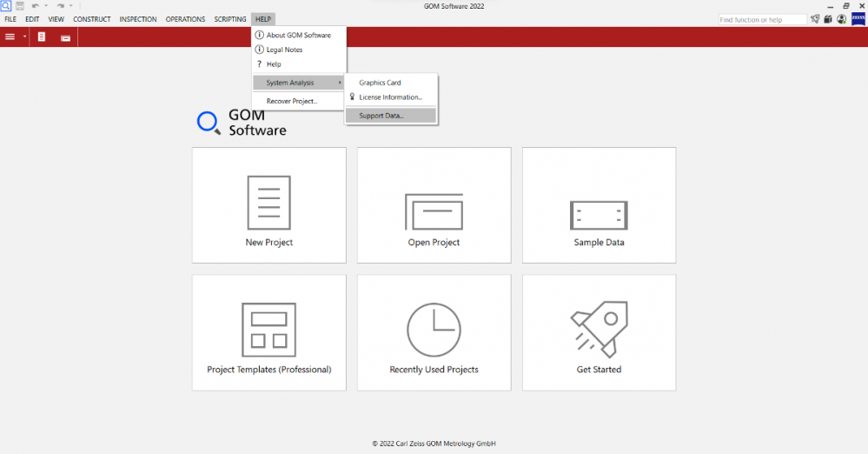The height and width of the screenshot is (454, 868).
Task: Choose the Help entry with question mark
Action: [299, 63]
